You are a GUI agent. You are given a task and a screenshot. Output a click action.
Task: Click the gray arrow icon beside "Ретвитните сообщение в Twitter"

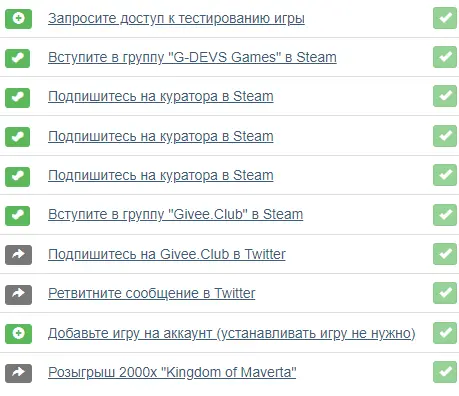pos(18,294)
